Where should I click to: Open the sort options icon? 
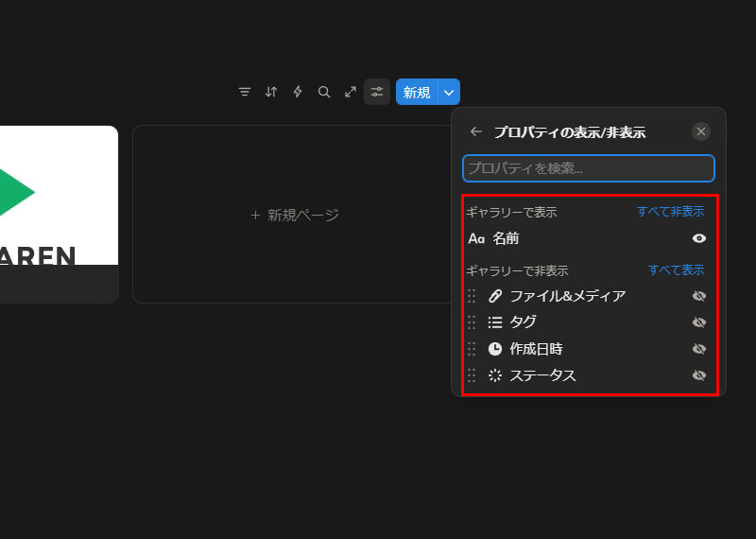point(271,92)
